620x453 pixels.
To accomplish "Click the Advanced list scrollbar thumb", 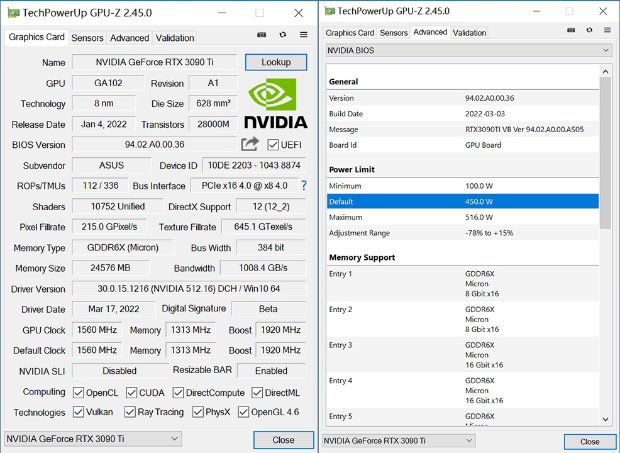I will tap(605, 153).
